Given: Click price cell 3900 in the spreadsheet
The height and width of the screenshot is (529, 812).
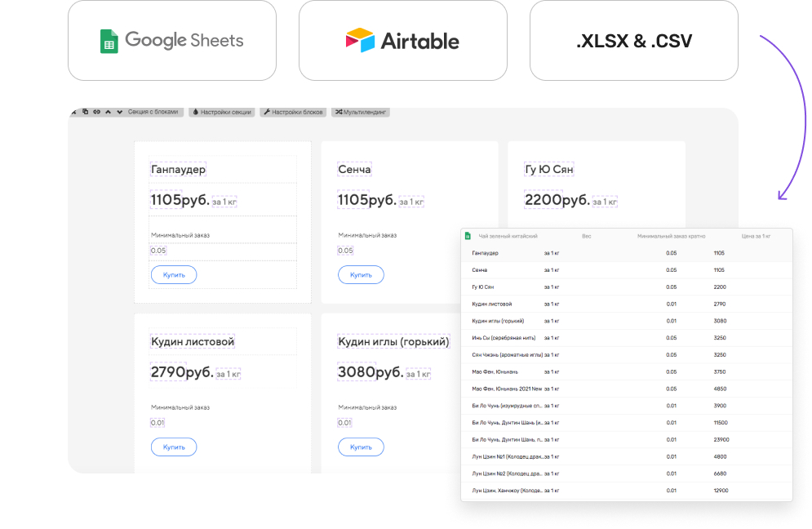Looking at the screenshot, I should (720, 406).
